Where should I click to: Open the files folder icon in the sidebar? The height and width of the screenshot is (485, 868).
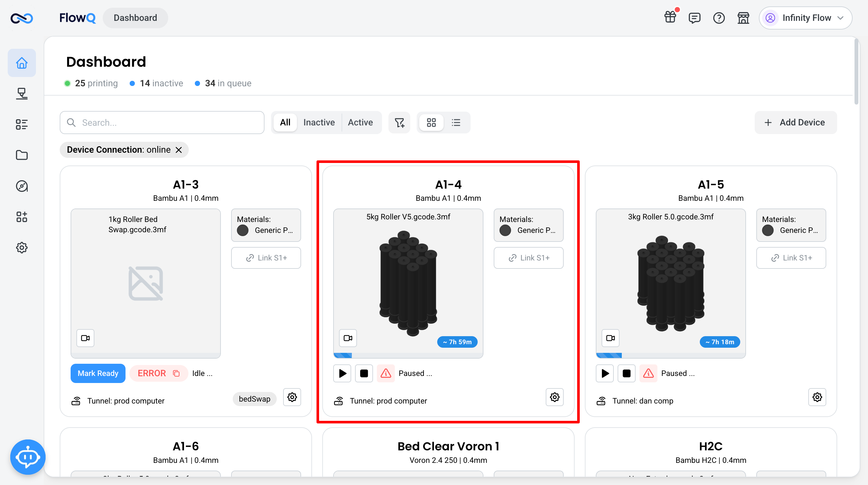pos(22,155)
